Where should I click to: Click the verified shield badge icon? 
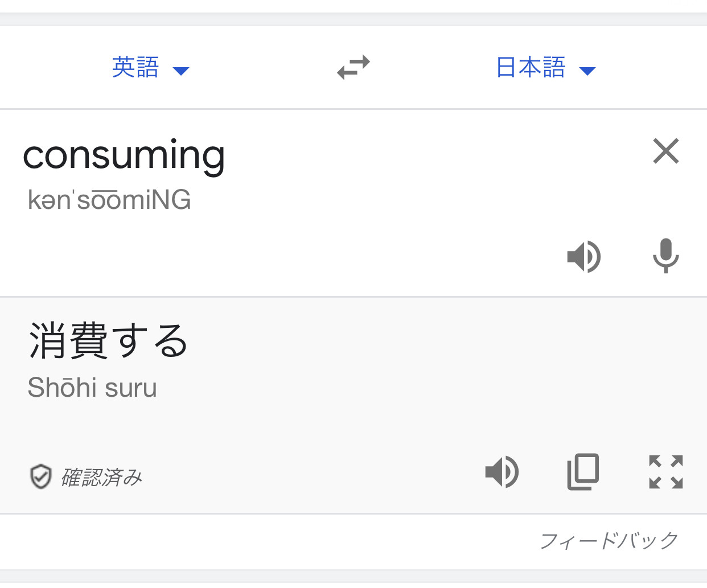click(x=41, y=476)
